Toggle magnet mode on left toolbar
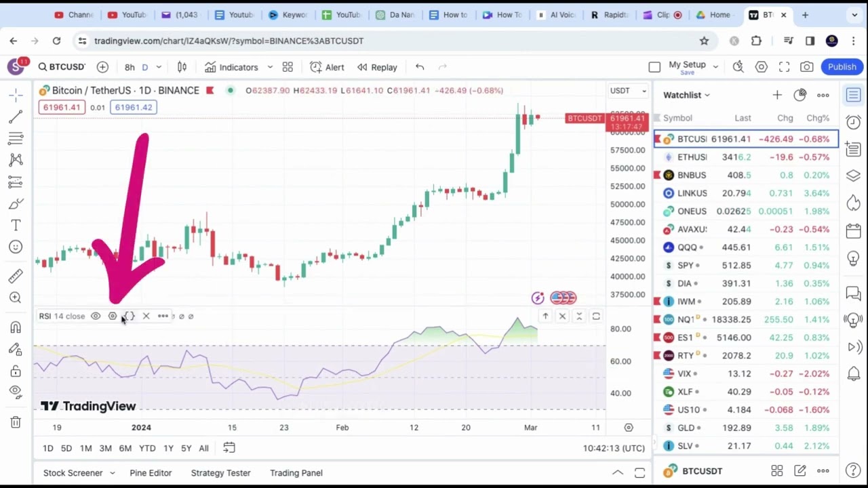The width and height of the screenshot is (868, 488). coord(16,327)
